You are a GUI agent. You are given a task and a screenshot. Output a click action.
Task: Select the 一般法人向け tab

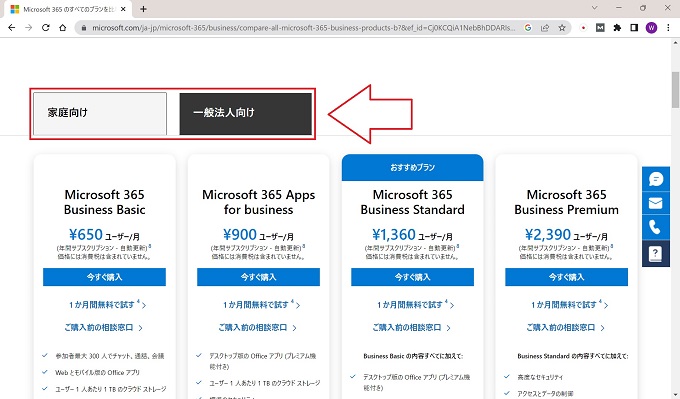pyautogui.click(x=245, y=113)
